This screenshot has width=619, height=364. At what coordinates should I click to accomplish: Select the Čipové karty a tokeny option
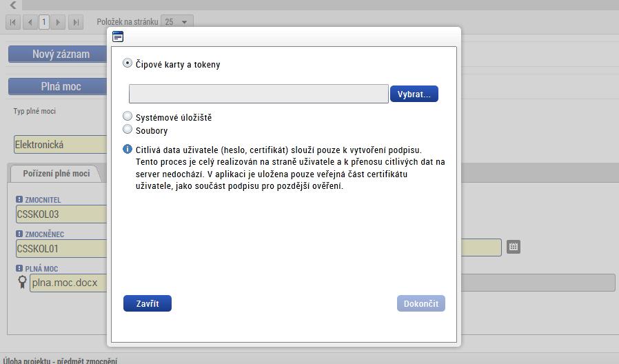pos(127,63)
